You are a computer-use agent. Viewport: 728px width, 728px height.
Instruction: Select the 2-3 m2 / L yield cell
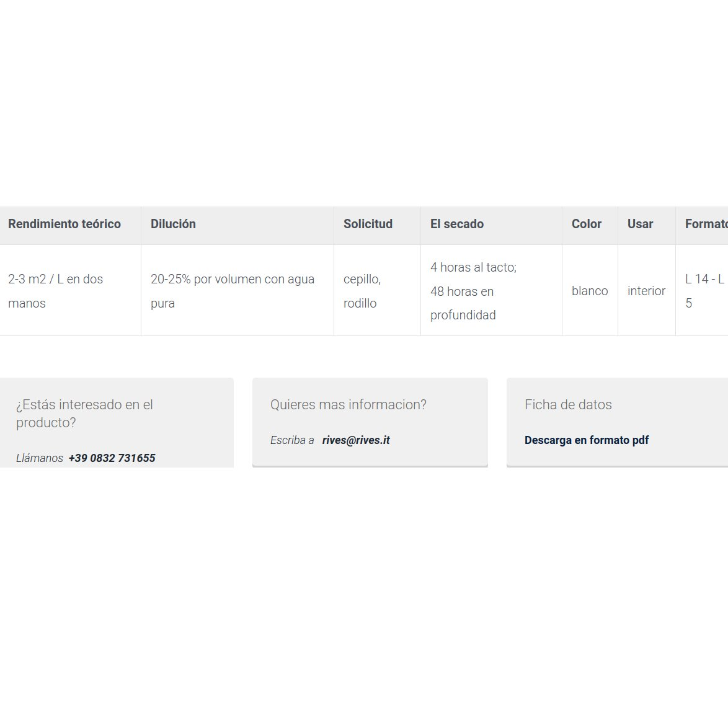coord(71,291)
